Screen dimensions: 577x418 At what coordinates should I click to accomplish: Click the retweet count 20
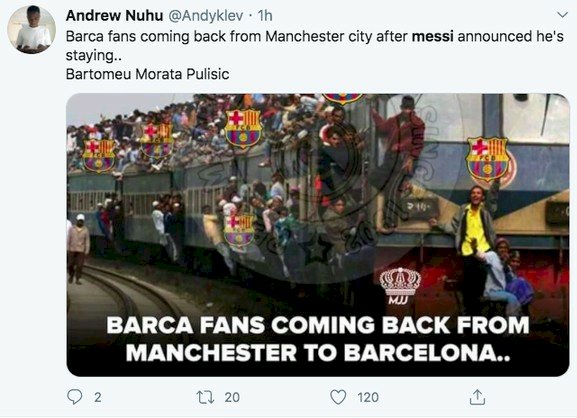[x=232, y=397]
